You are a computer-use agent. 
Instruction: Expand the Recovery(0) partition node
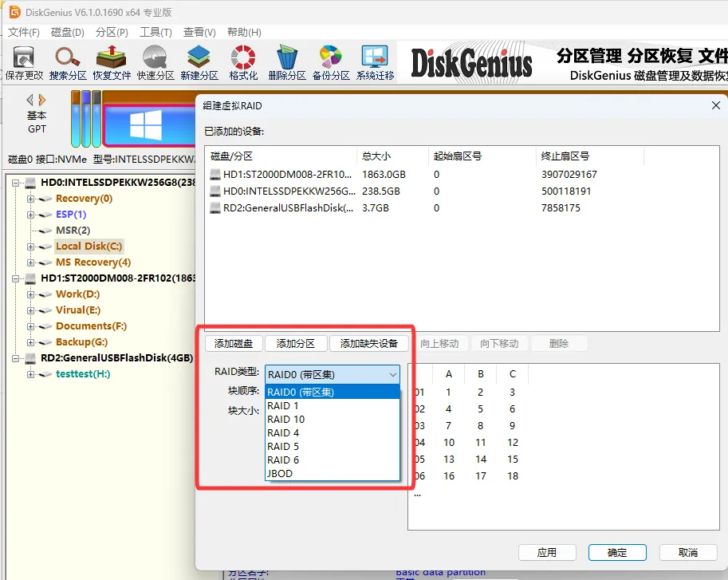click(30, 199)
